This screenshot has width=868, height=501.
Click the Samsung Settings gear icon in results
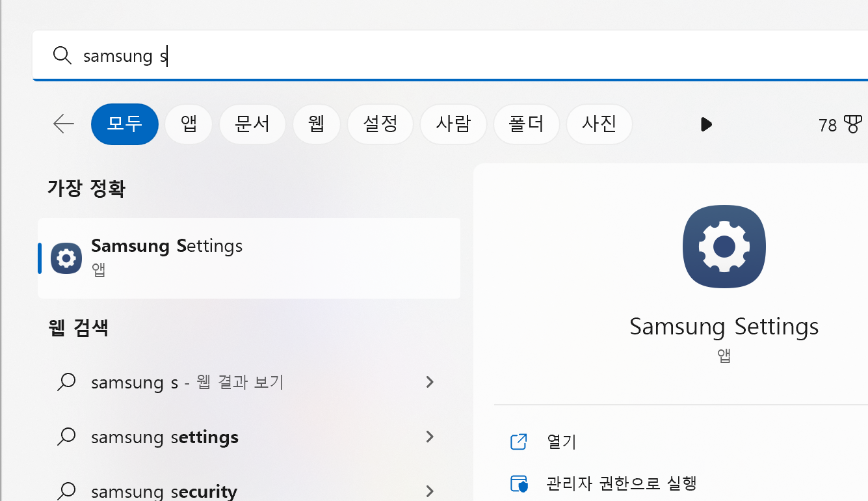tap(66, 258)
